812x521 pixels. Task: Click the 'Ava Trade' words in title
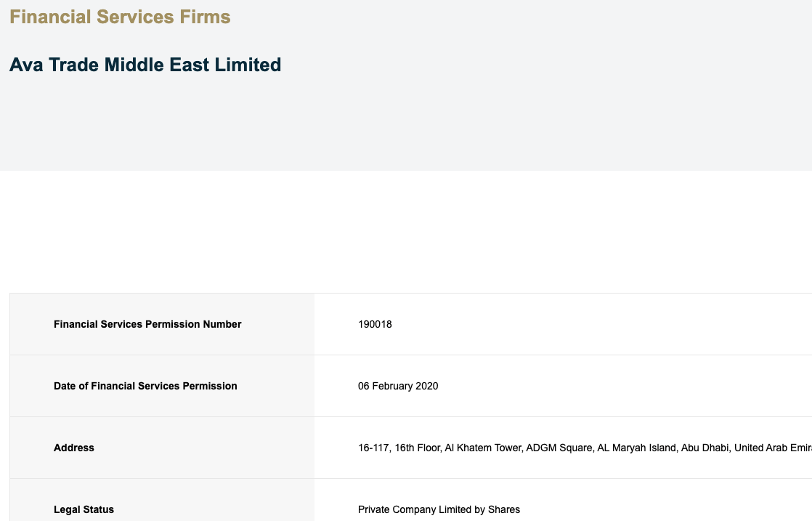click(54, 65)
